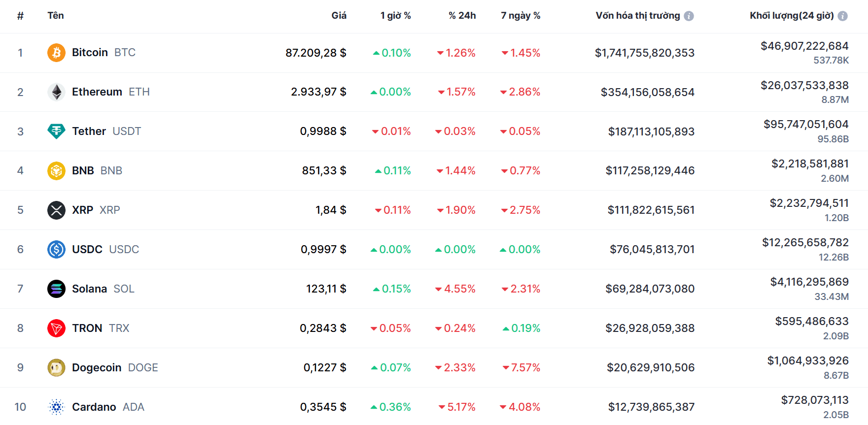Sort by the 7 ngày % column
The width and height of the screenshot is (868, 425).
(521, 16)
